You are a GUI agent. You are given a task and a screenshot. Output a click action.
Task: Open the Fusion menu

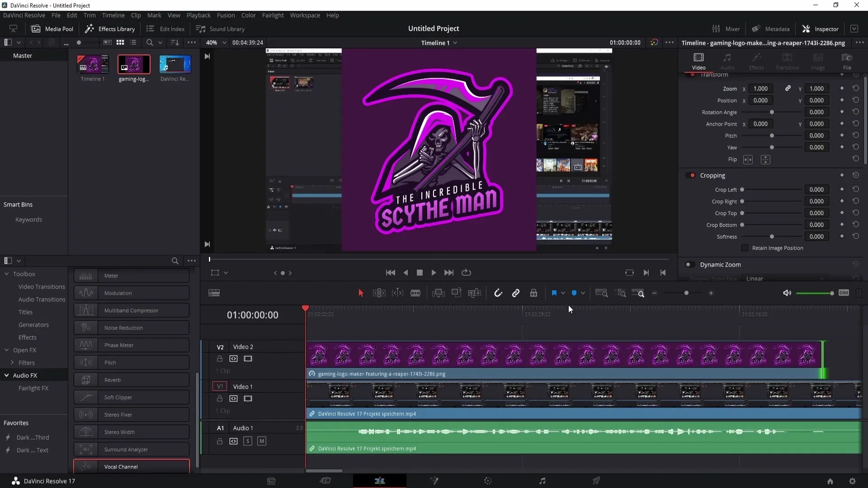pyautogui.click(x=226, y=15)
